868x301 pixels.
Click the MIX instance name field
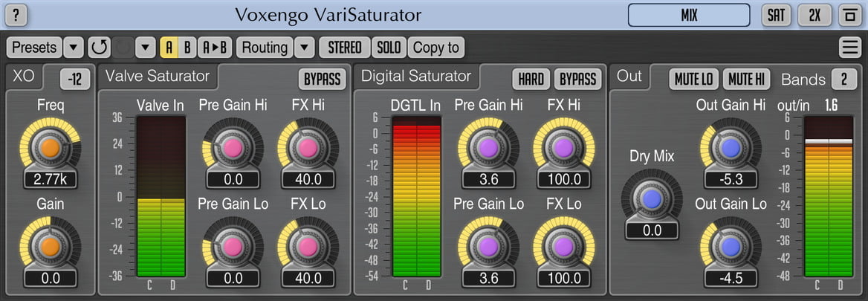689,15
